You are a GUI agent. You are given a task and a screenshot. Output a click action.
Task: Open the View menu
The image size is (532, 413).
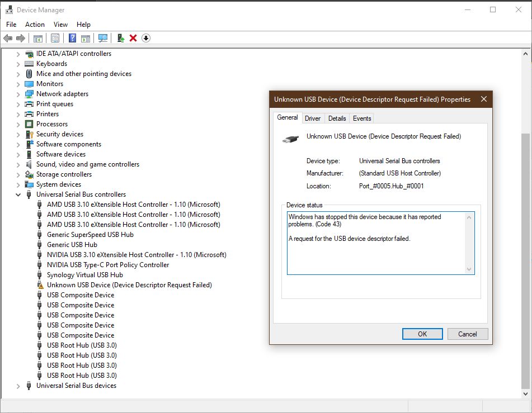pos(60,25)
